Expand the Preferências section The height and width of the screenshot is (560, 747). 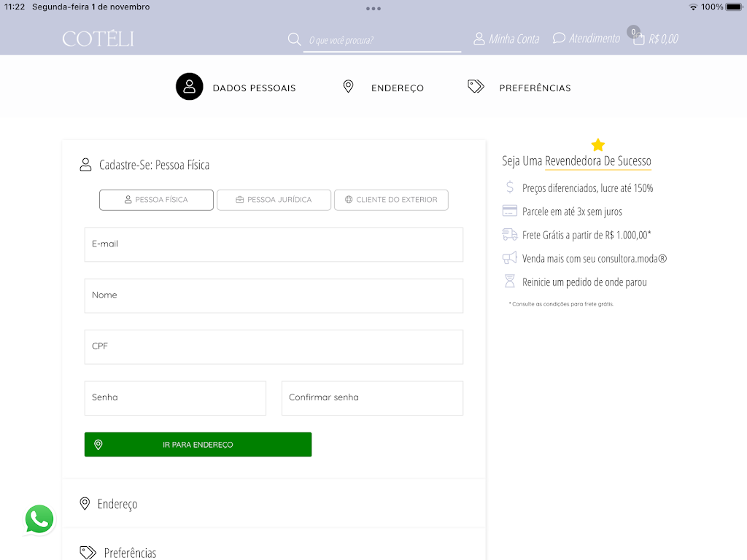pos(274,553)
